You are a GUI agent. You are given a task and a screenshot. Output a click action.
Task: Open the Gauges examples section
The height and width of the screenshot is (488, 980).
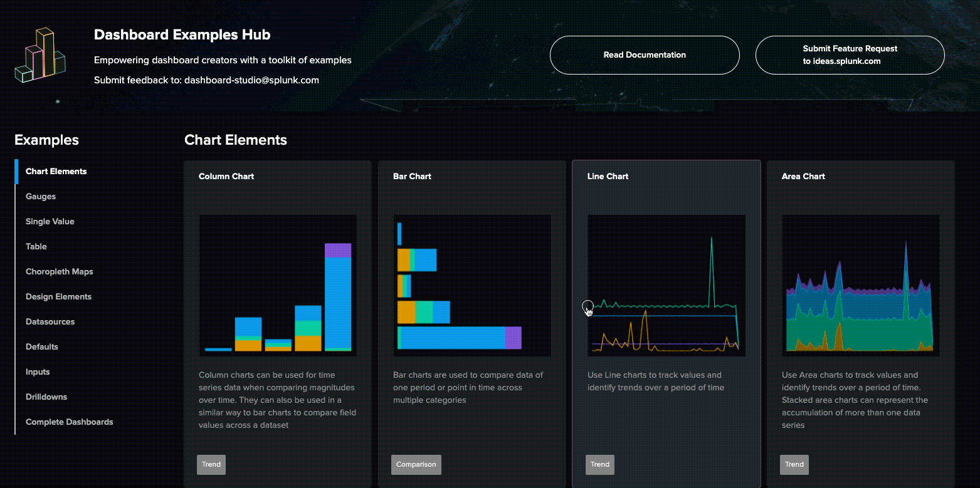coord(40,196)
